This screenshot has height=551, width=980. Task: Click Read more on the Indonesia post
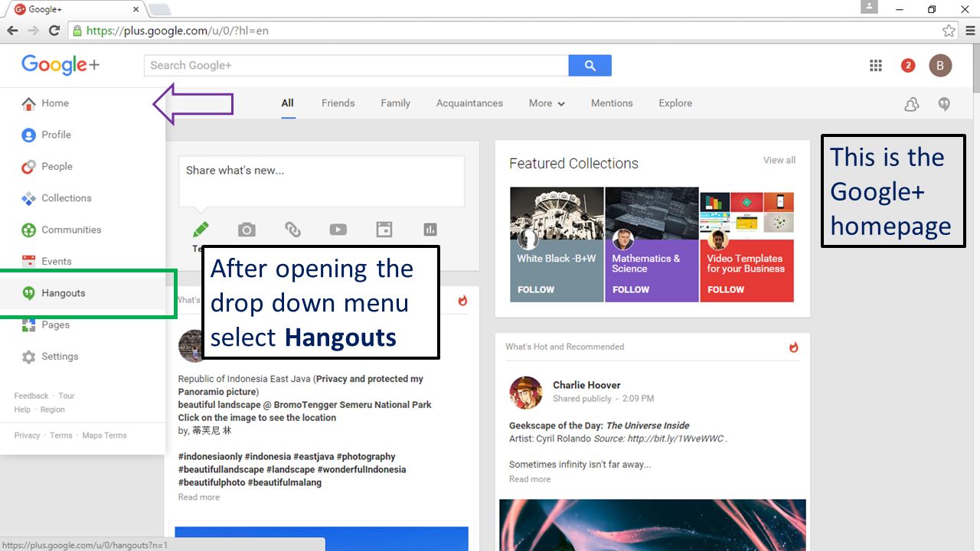coord(199,497)
